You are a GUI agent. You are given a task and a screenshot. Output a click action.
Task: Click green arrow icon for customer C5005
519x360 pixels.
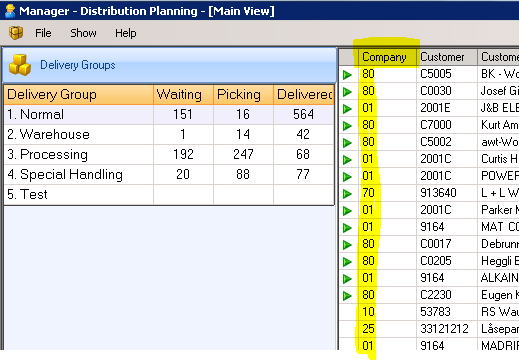347,74
